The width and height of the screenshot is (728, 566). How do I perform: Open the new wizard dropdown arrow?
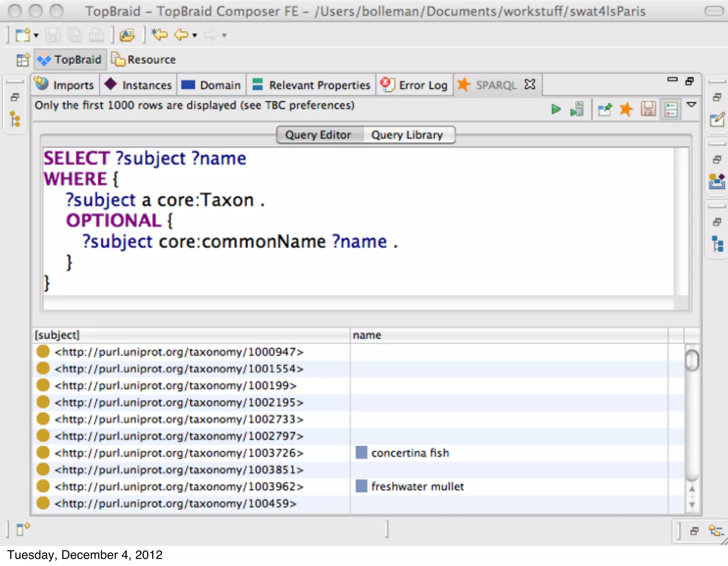[x=36, y=35]
